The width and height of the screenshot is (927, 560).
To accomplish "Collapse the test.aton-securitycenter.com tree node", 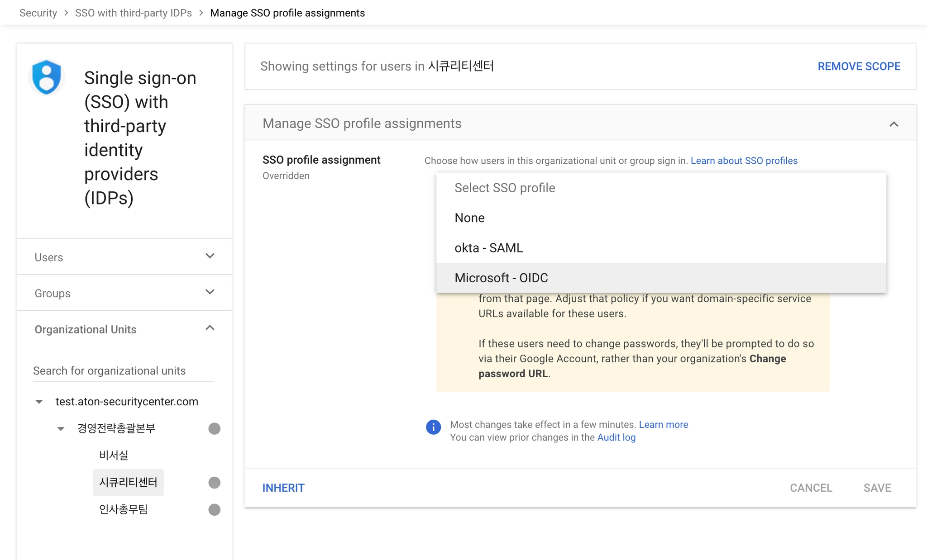I will [39, 402].
